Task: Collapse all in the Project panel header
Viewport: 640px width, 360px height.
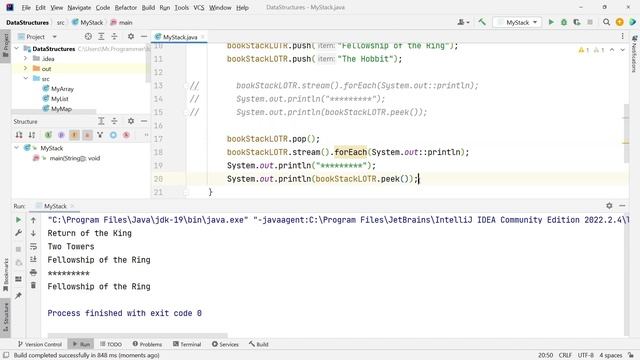Action: [x=114, y=37]
